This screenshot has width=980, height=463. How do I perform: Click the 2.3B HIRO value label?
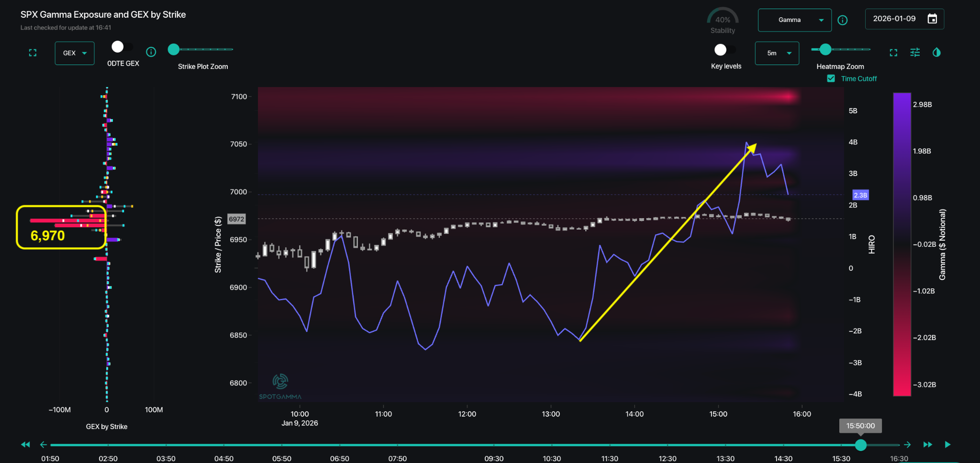click(x=860, y=195)
